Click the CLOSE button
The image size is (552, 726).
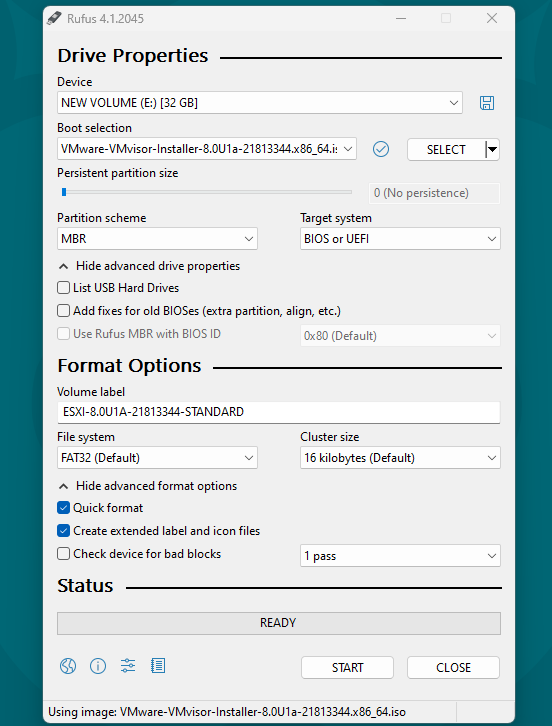click(453, 668)
